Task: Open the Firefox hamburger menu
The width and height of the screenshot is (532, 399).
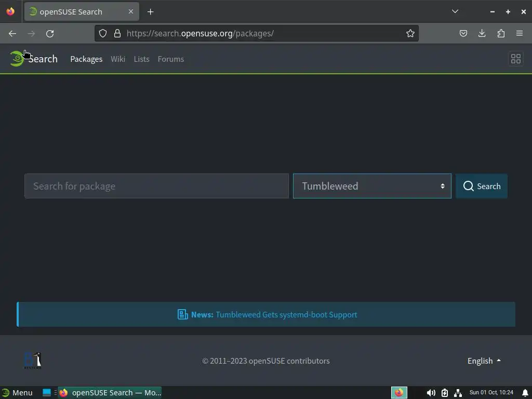Action: coord(520,33)
